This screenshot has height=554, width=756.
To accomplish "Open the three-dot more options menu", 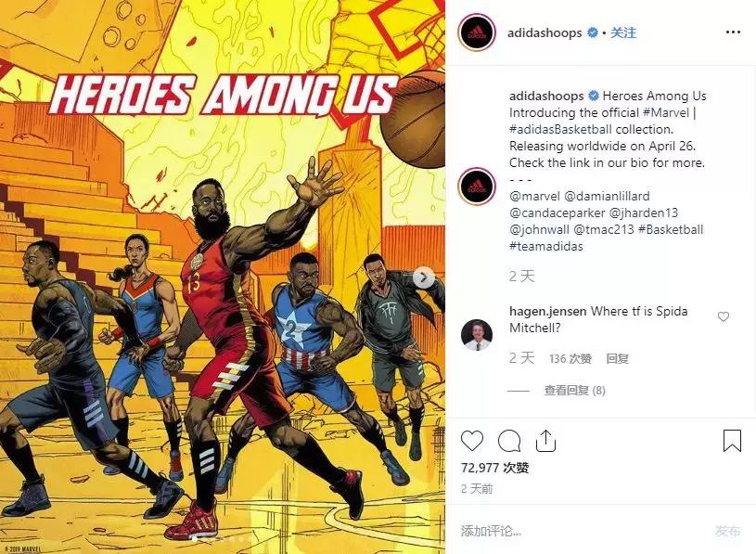I will pos(733,32).
